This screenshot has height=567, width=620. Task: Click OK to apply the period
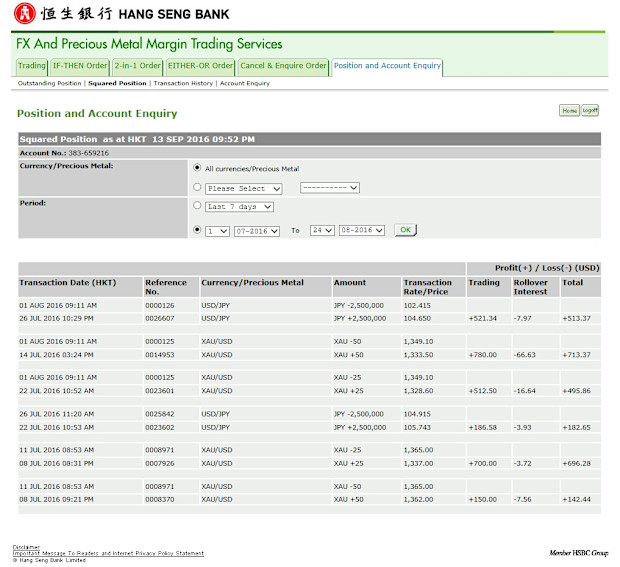(406, 230)
